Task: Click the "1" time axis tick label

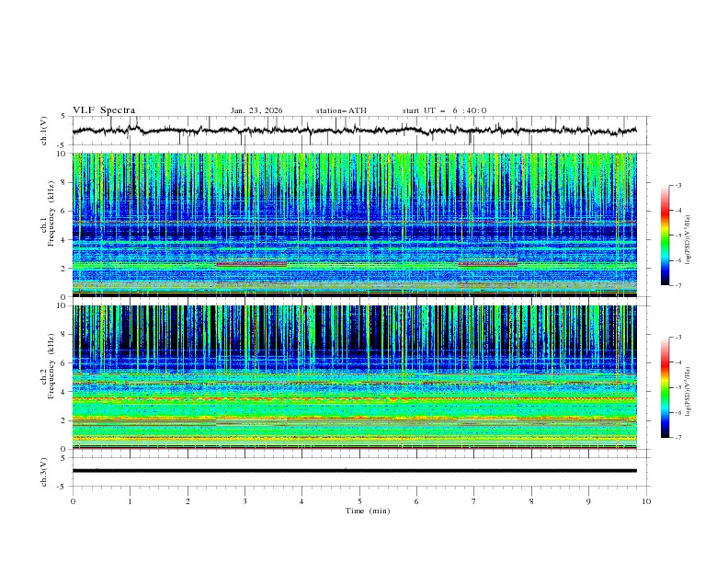Action: click(130, 501)
